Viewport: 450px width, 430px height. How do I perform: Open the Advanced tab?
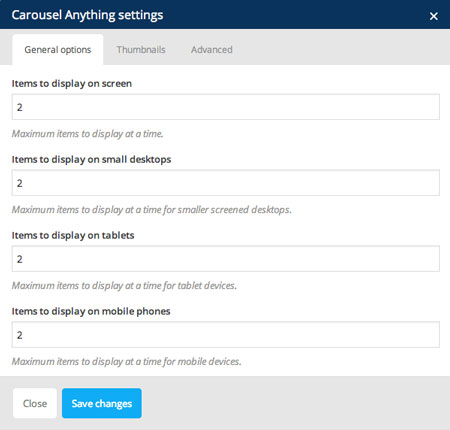click(212, 50)
